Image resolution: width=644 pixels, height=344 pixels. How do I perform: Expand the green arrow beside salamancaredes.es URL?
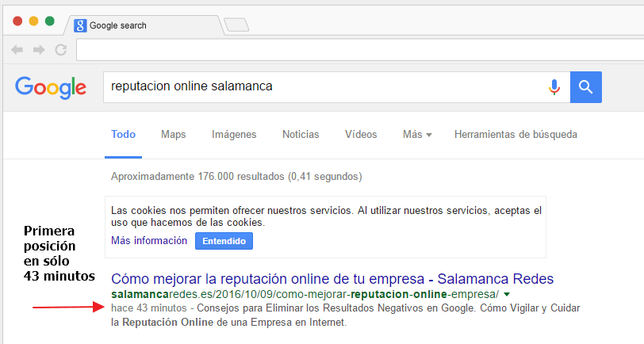507,294
